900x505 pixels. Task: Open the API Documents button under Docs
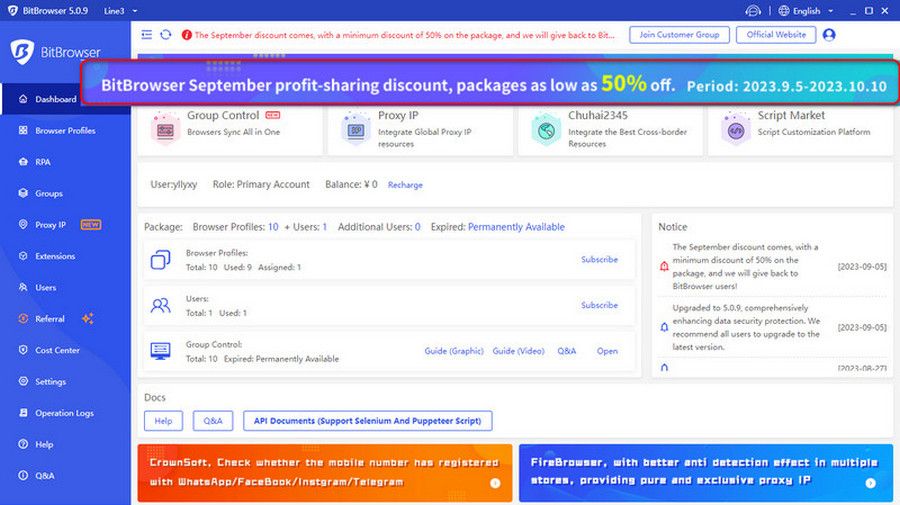368,421
